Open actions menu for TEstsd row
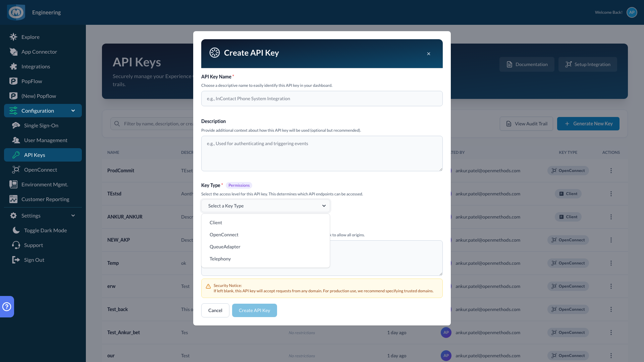 [x=611, y=194]
